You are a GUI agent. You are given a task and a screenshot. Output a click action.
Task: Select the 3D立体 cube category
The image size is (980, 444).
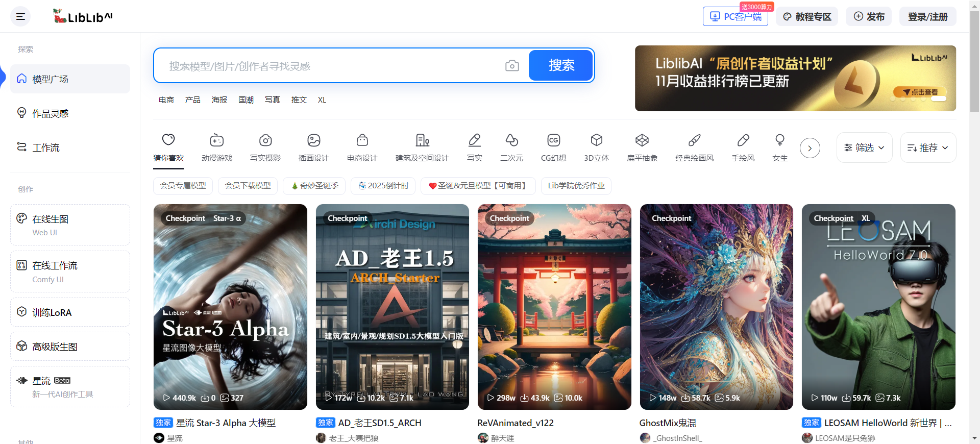(x=597, y=147)
